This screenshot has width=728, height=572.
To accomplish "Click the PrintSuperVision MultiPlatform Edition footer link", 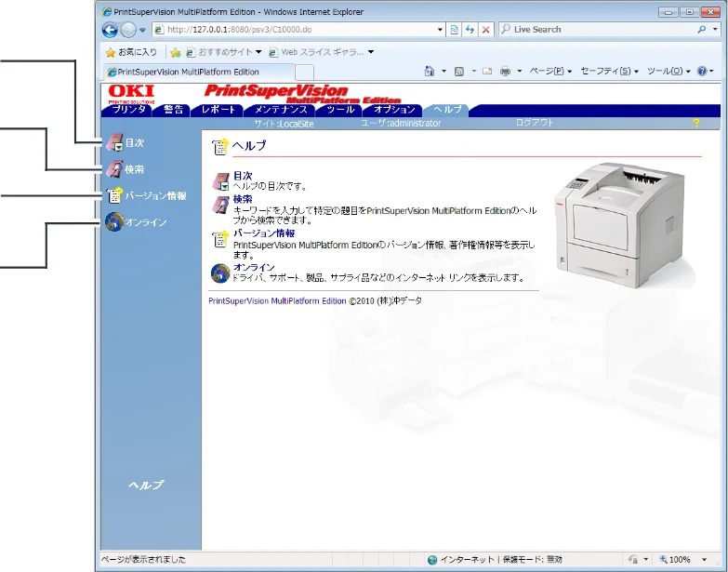I will coord(277,300).
